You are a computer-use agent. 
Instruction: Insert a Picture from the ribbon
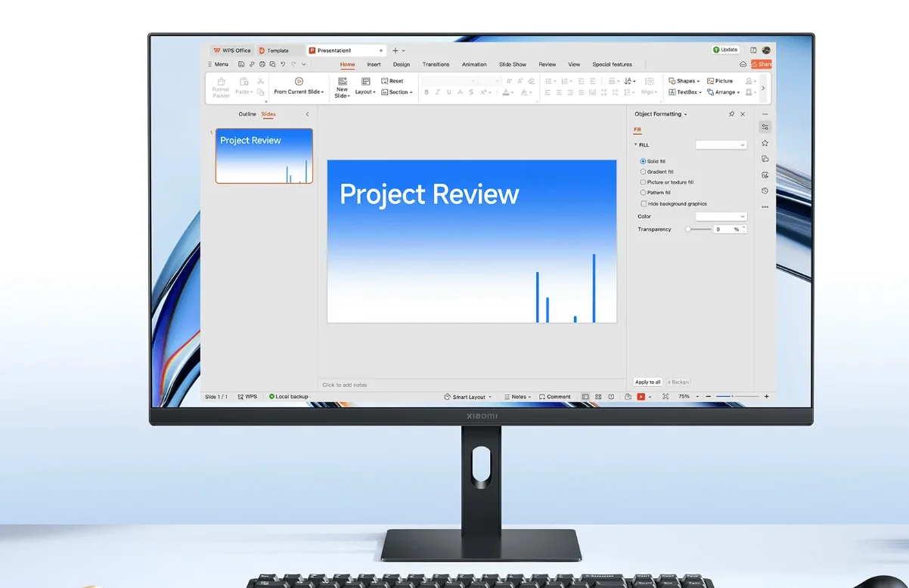coord(720,81)
